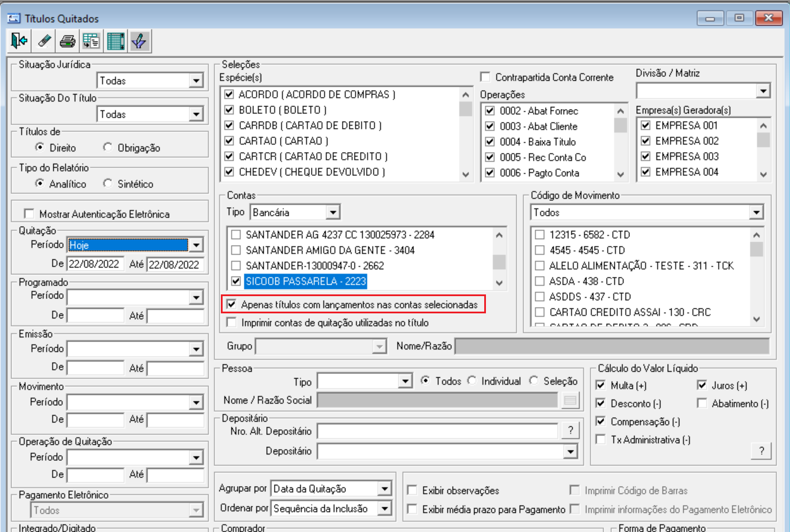The height and width of the screenshot is (532, 790).
Task: Click the printer toolbar icon
Action: pos(68,41)
